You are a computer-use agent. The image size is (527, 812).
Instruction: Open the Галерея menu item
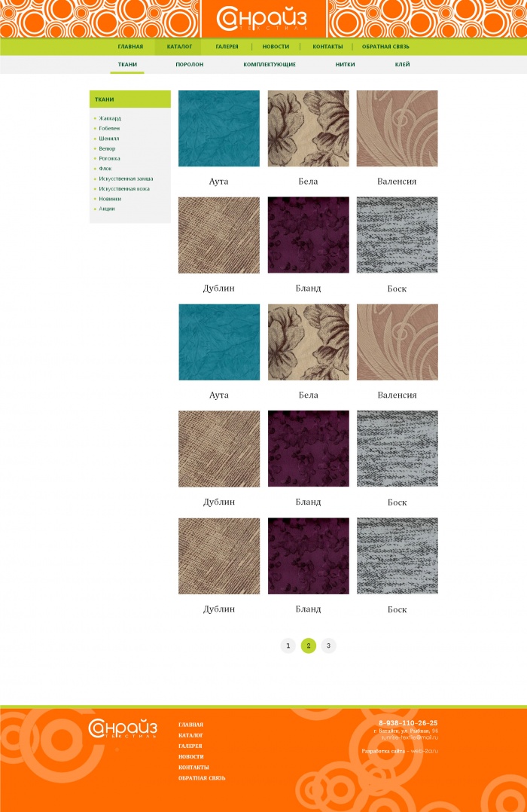click(227, 47)
